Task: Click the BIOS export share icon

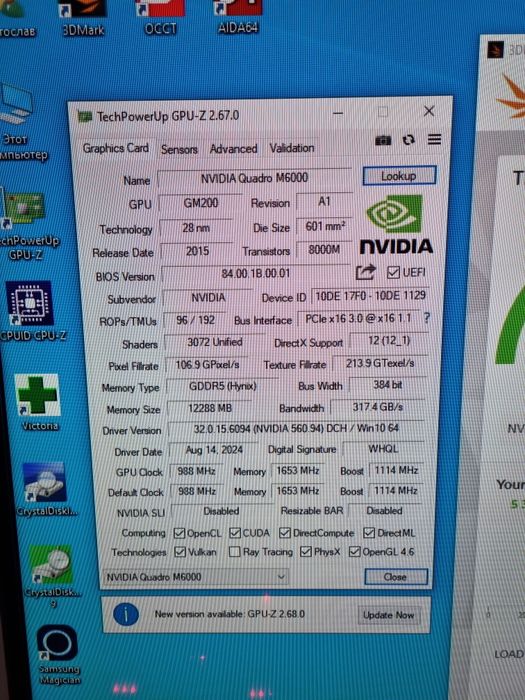Action: pyautogui.click(x=366, y=272)
